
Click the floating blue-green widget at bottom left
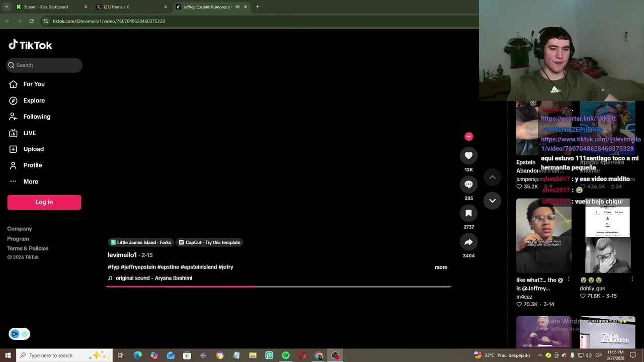point(19,334)
